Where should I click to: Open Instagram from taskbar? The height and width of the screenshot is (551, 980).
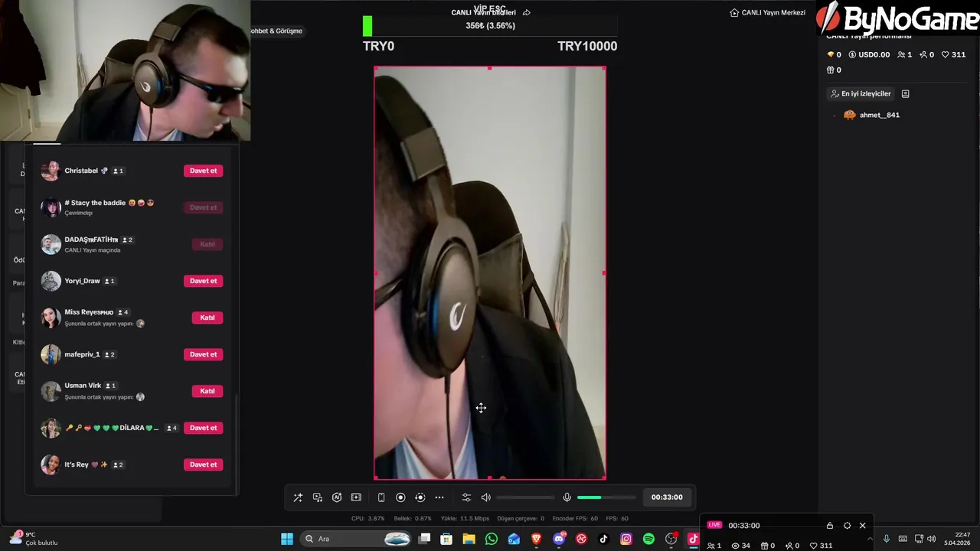point(626,539)
